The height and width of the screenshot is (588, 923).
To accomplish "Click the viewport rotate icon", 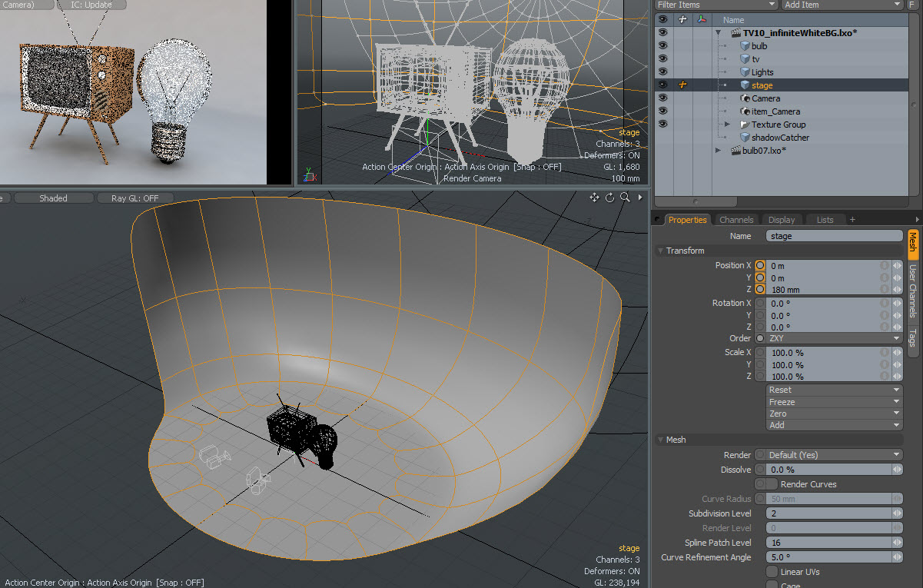I will [610, 198].
